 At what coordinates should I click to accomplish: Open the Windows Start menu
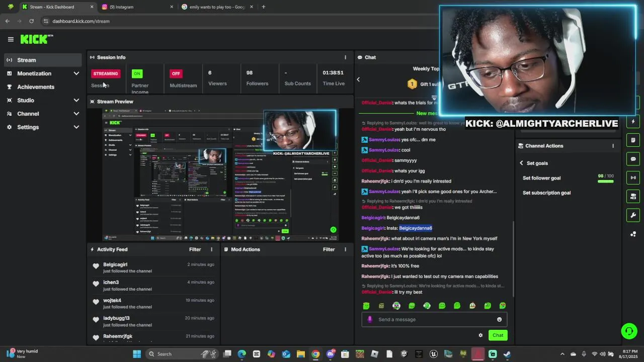pyautogui.click(x=137, y=354)
